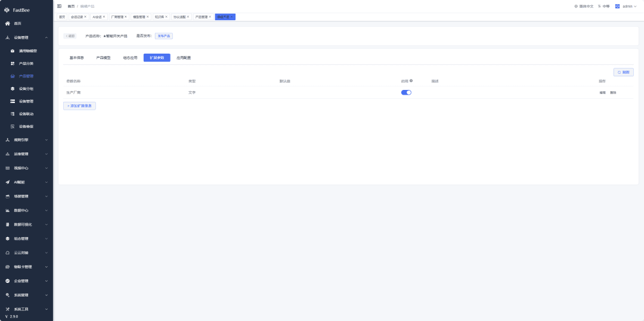This screenshot has width=644, height=321.
Task: Click the 发布产品 button
Action: coord(164,36)
